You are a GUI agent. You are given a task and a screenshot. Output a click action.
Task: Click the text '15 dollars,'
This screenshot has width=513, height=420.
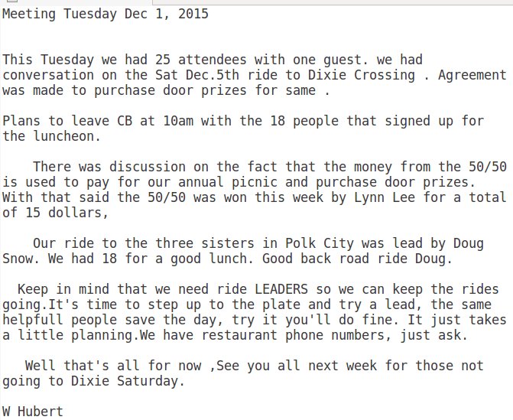(x=67, y=213)
